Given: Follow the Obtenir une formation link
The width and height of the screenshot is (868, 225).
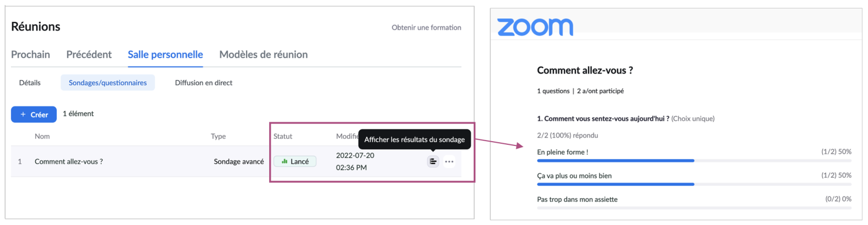Looking at the screenshot, I should [426, 27].
